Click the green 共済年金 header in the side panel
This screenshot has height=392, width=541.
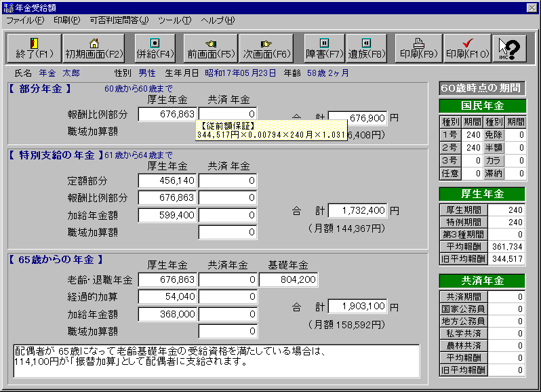pos(482,281)
